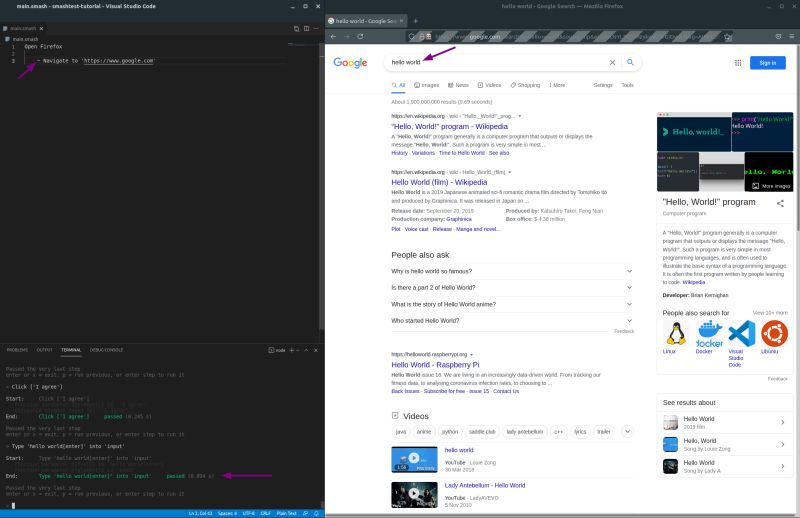
Task: Play the 'hello world' Louie Zong video thumbnail
Action: [x=414, y=459]
